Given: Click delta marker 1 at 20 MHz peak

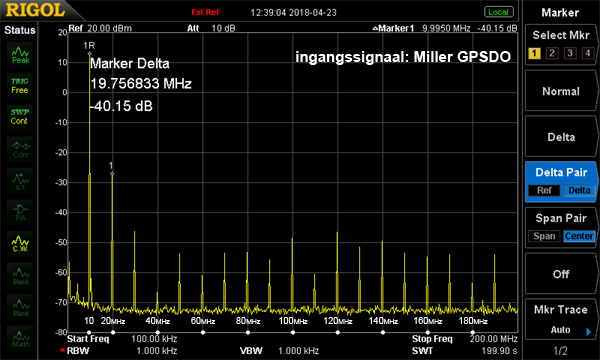Looking at the screenshot, I should click(112, 173).
